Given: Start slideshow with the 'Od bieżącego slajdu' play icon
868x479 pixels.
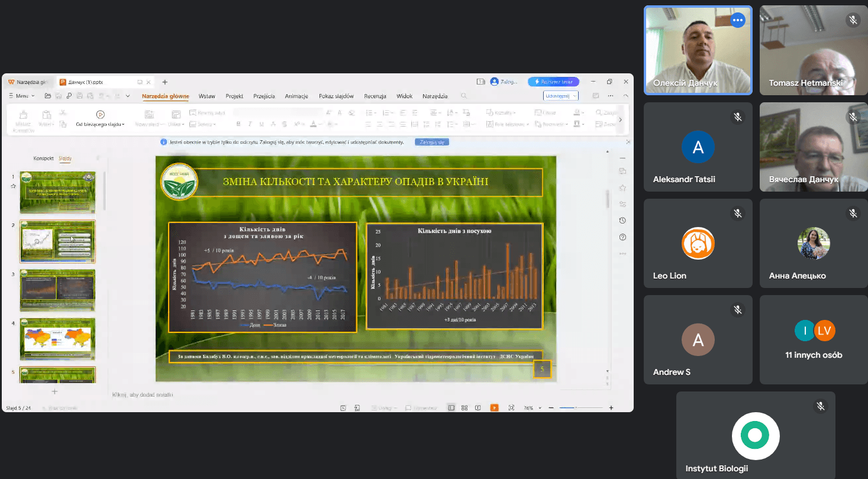Looking at the screenshot, I should (x=100, y=114).
